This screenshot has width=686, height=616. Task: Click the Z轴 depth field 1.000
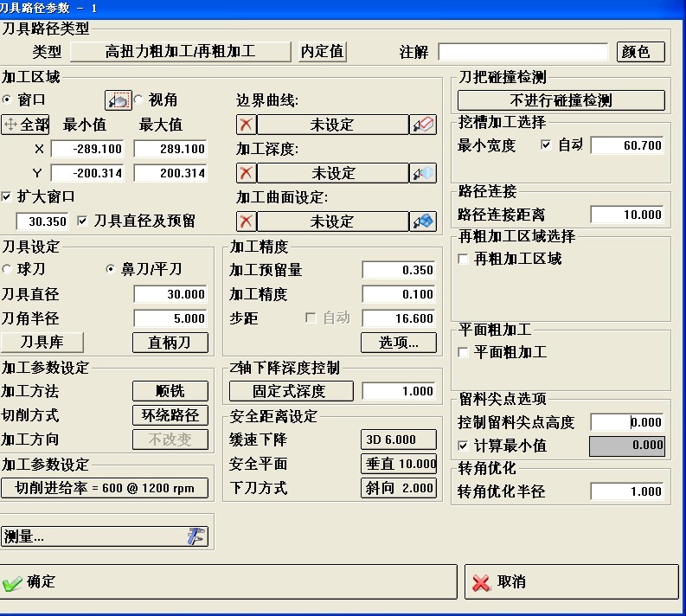399,391
